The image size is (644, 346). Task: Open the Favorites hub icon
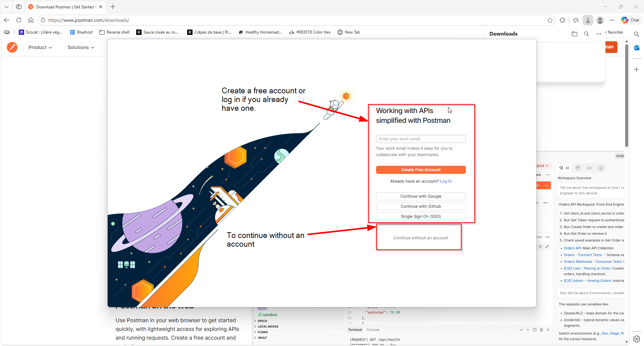pyautogui.click(x=576, y=20)
